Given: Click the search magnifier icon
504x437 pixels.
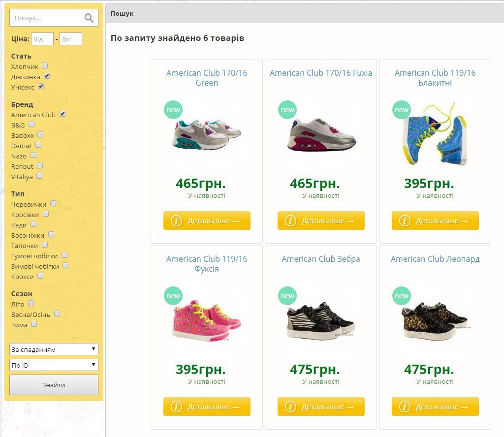Looking at the screenshot, I should (89, 18).
